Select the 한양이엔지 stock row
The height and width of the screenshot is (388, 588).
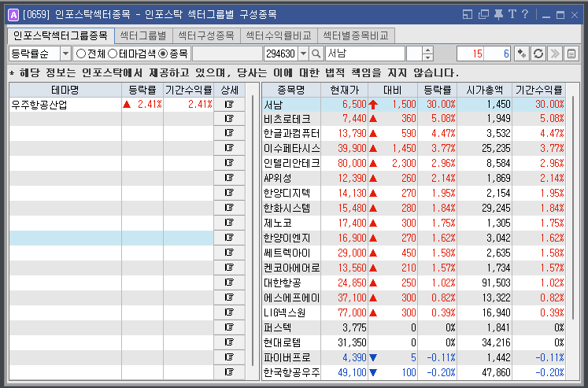click(x=413, y=238)
